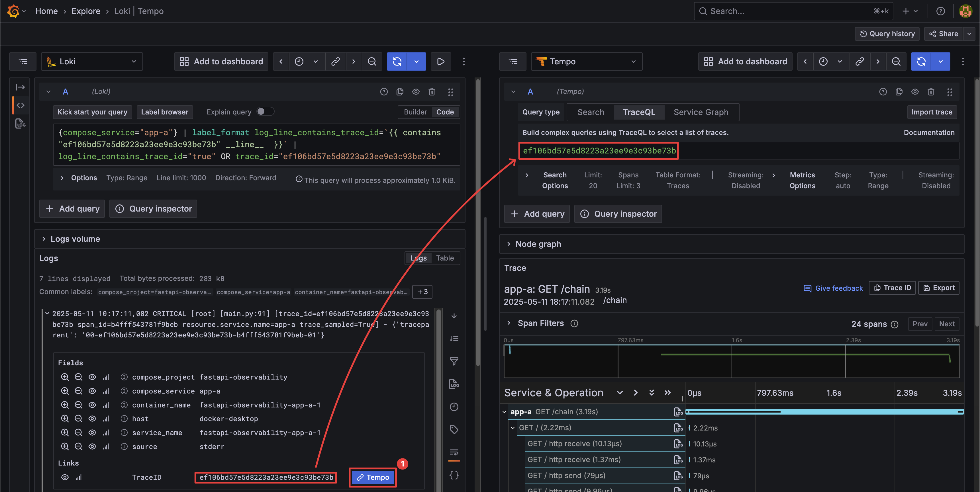Open logs for the app-a GET /chain span
The width and height of the screenshot is (980, 492).
pos(678,412)
